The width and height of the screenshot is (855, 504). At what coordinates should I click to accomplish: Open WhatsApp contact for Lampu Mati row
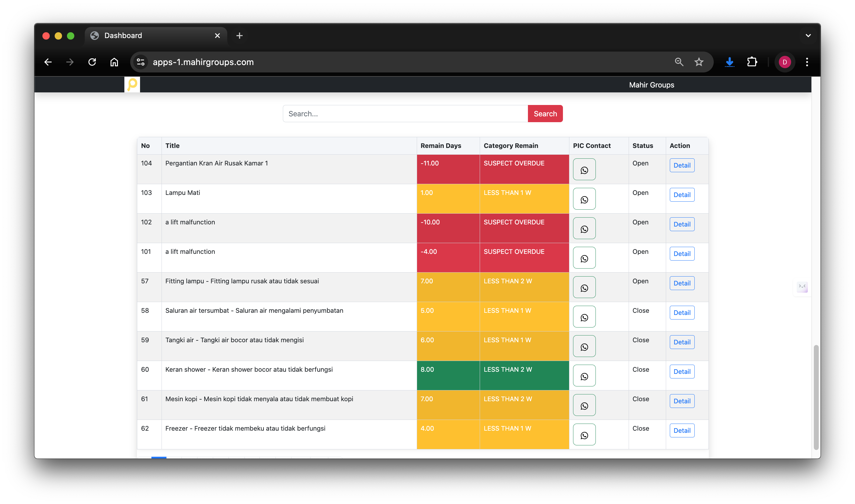pyautogui.click(x=584, y=199)
